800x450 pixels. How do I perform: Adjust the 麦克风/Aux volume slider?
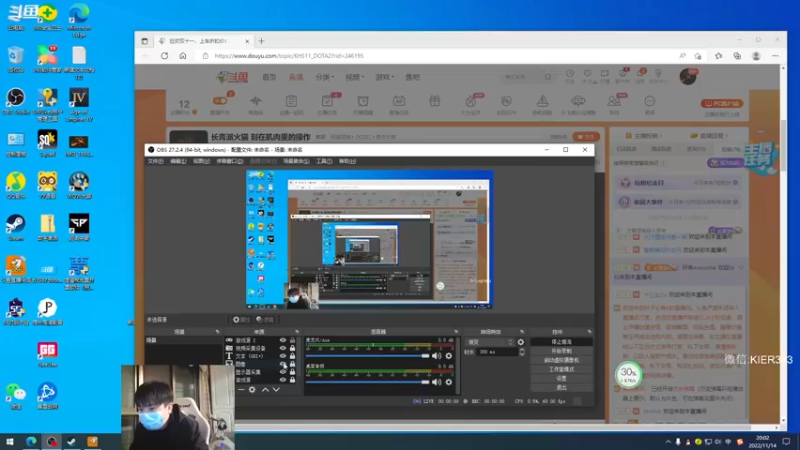(368, 356)
